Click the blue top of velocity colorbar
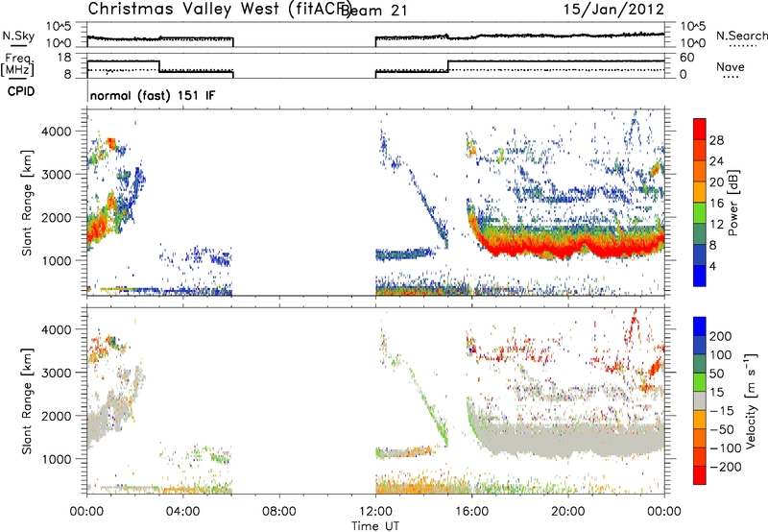Image resolution: width=768 pixels, height=532 pixels. pos(700,326)
